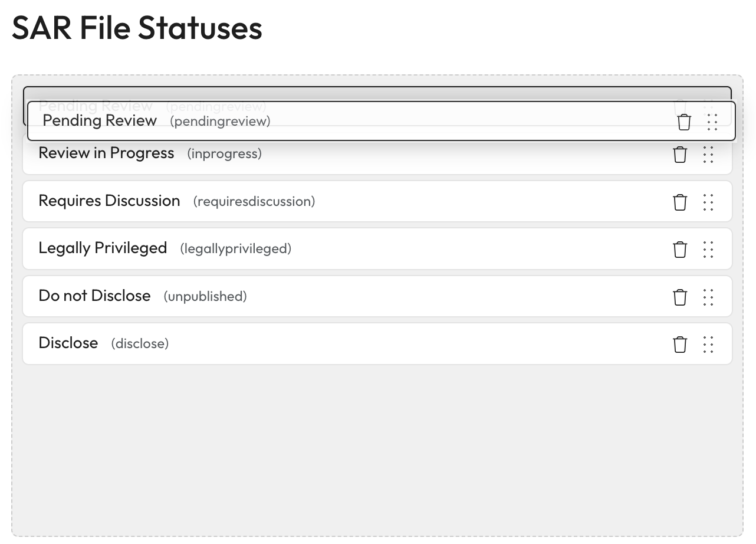
Task: Click the Requires Discussion drag handle
Action: [x=708, y=202]
